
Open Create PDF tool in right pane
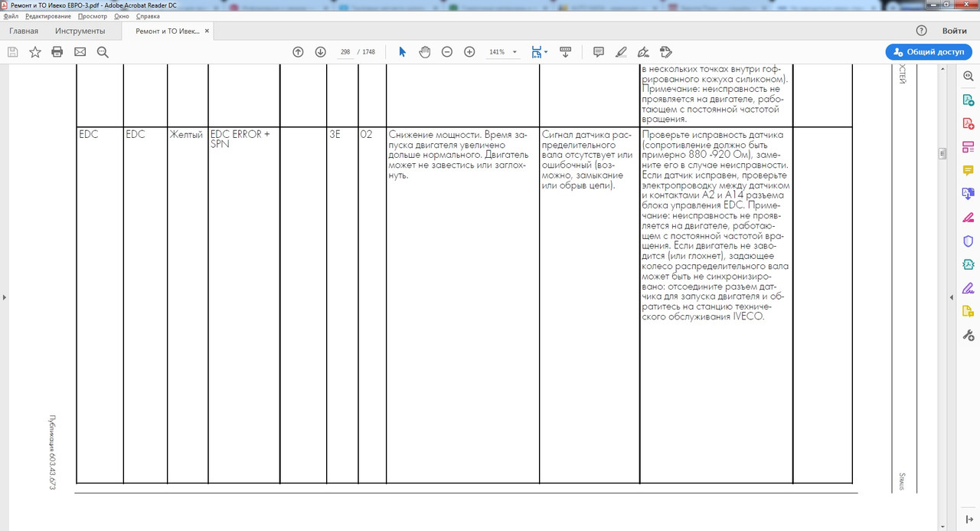click(x=968, y=123)
